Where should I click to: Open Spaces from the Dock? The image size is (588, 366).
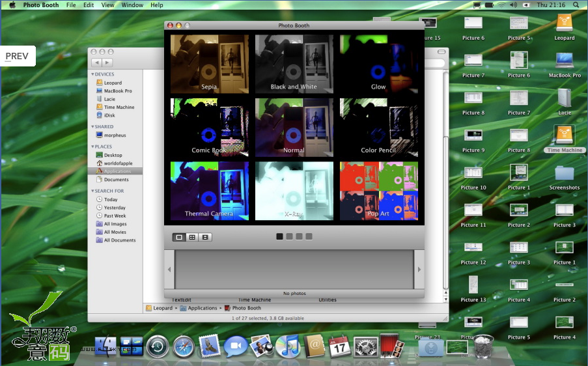(x=132, y=346)
